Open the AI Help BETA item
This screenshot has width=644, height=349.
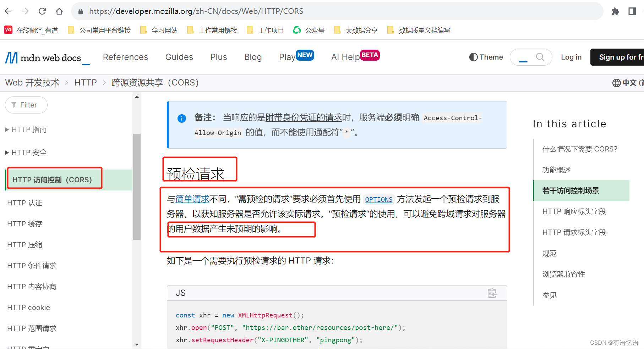tap(355, 56)
